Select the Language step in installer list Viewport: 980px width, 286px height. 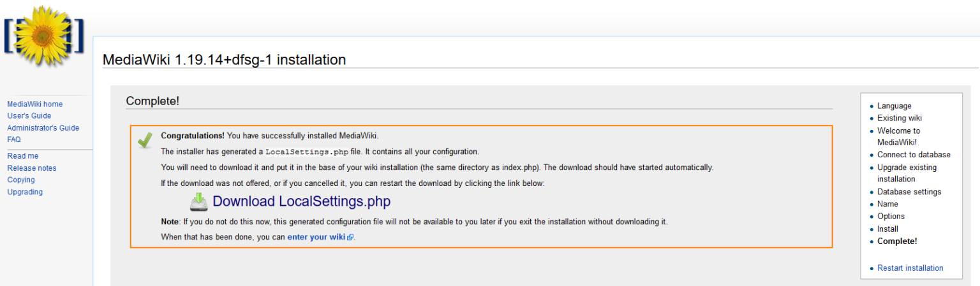click(x=894, y=106)
